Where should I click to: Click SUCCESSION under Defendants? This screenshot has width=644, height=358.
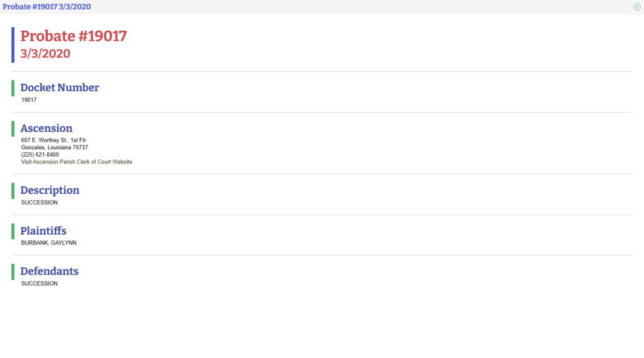[x=40, y=283]
